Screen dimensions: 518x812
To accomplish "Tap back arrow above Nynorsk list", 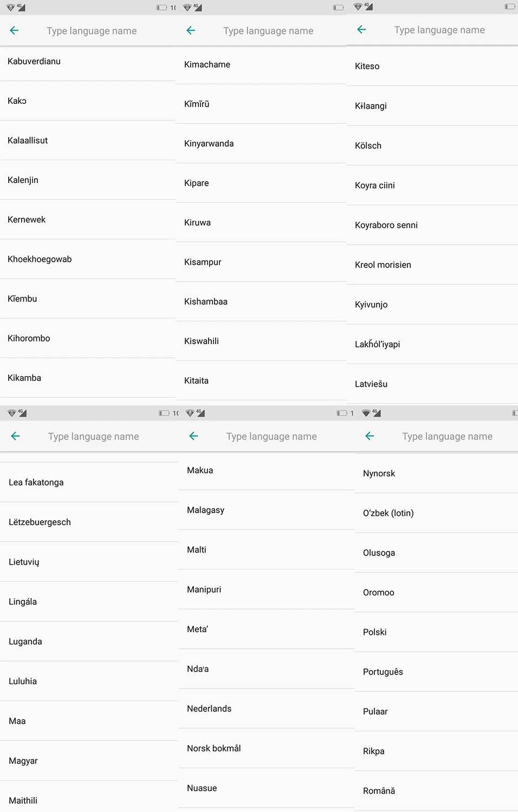I will 370,436.
